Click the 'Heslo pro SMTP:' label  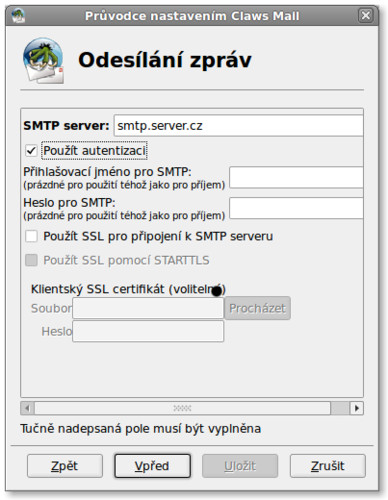(69, 203)
